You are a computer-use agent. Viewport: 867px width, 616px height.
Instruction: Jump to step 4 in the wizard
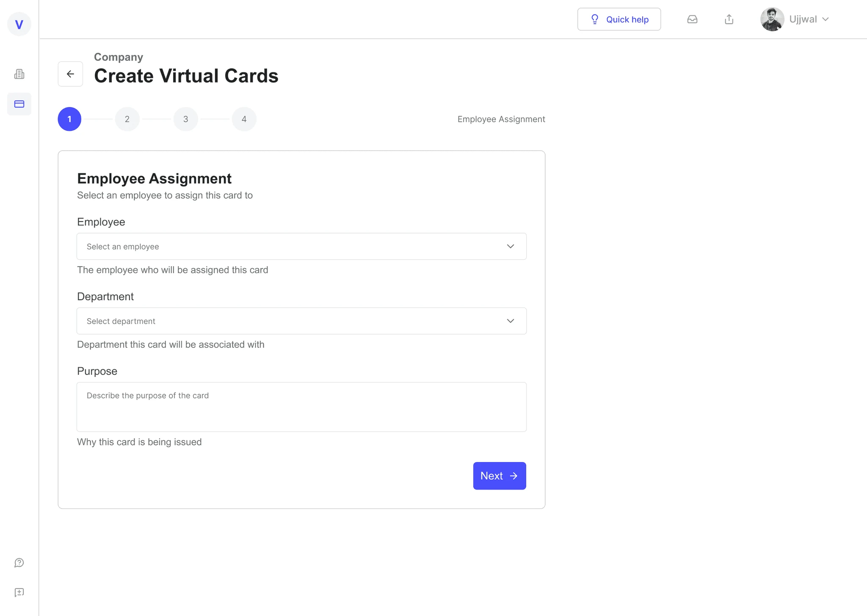[x=244, y=119]
